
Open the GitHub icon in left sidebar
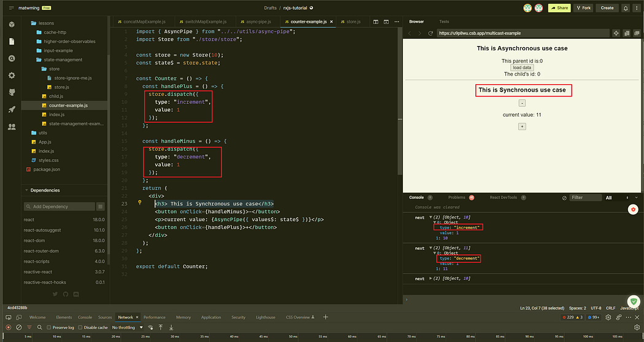click(12, 93)
